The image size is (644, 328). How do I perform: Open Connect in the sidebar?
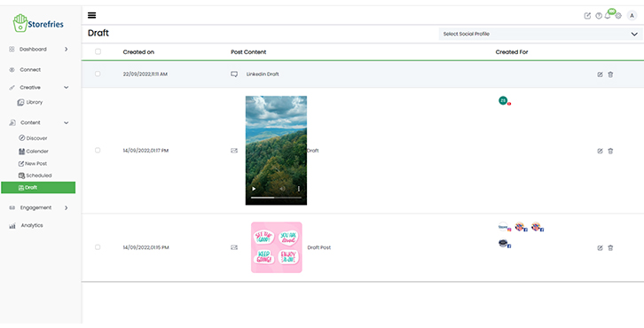pos(30,70)
